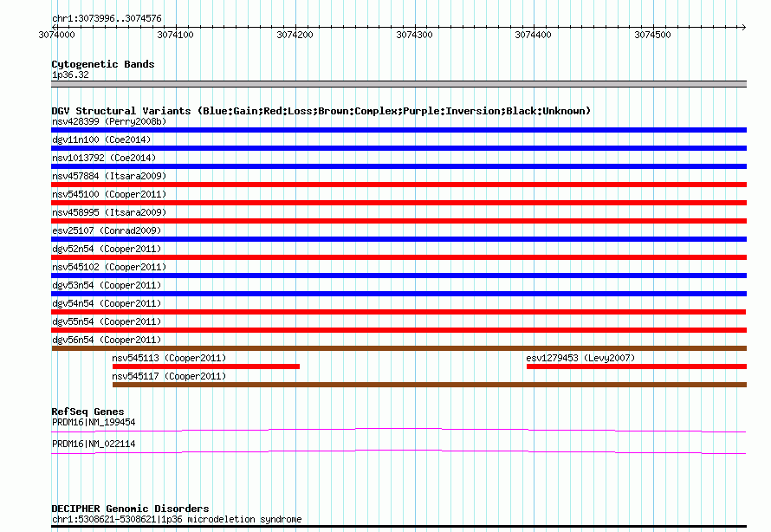Viewport: 771px width, 532px height.
Task: Select the 3074400 ruler tick label
Action: point(534,35)
